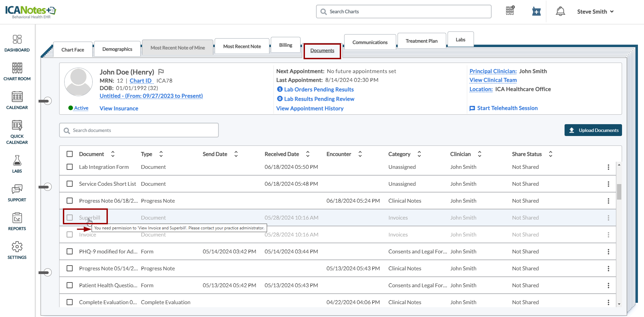Toggle the select-all checkbox in table header
Screen dimensions: 644x317
click(70, 154)
